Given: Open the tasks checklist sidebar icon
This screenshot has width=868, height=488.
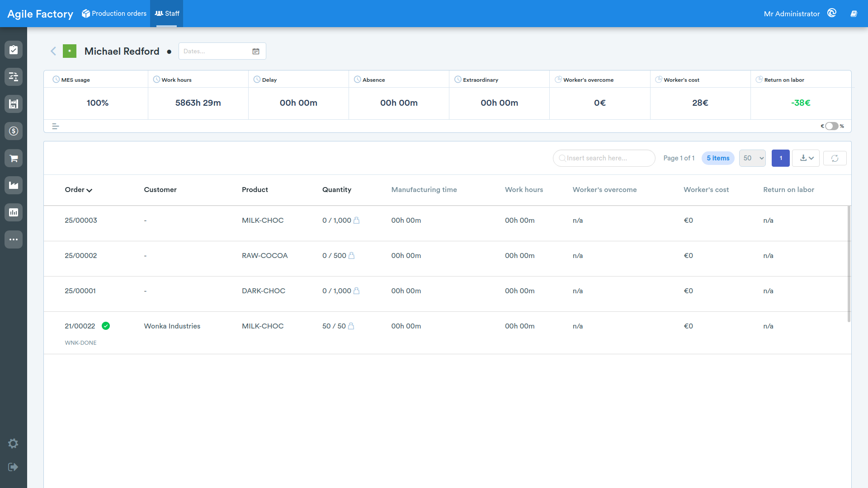Looking at the screenshot, I should click(14, 50).
